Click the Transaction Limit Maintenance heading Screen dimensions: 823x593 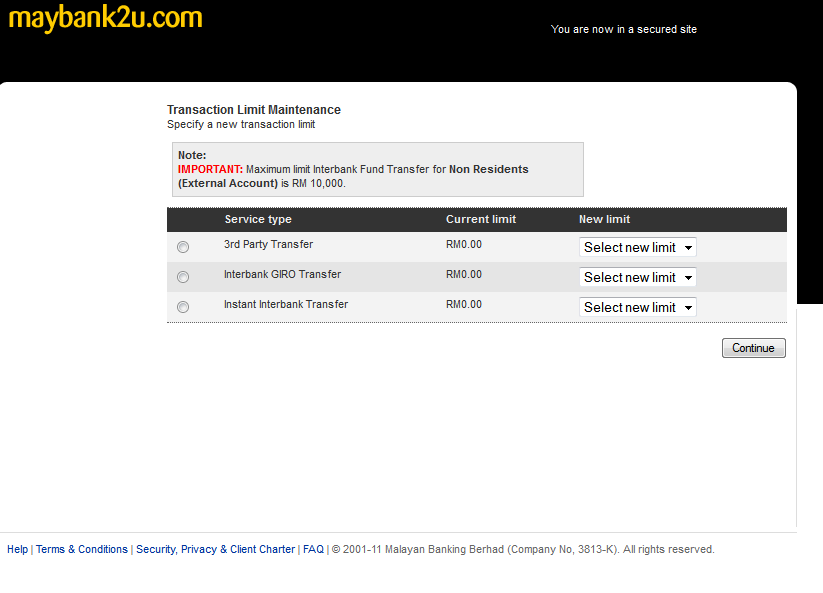click(x=253, y=110)
